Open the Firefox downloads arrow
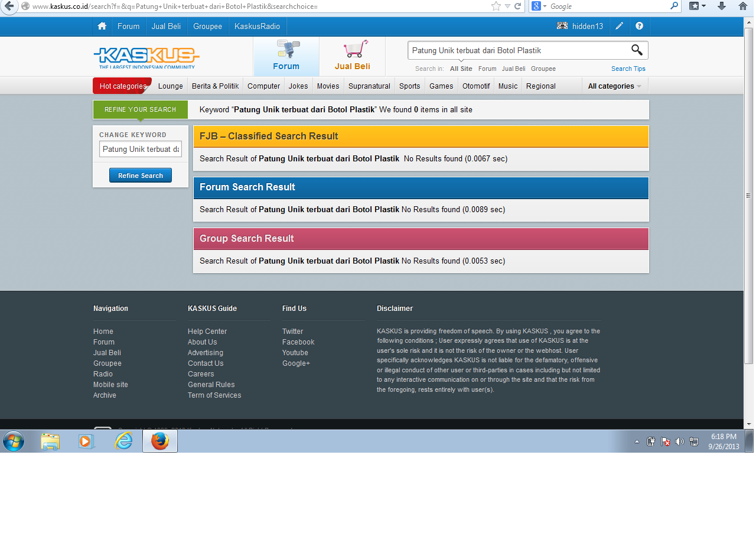 721,6
